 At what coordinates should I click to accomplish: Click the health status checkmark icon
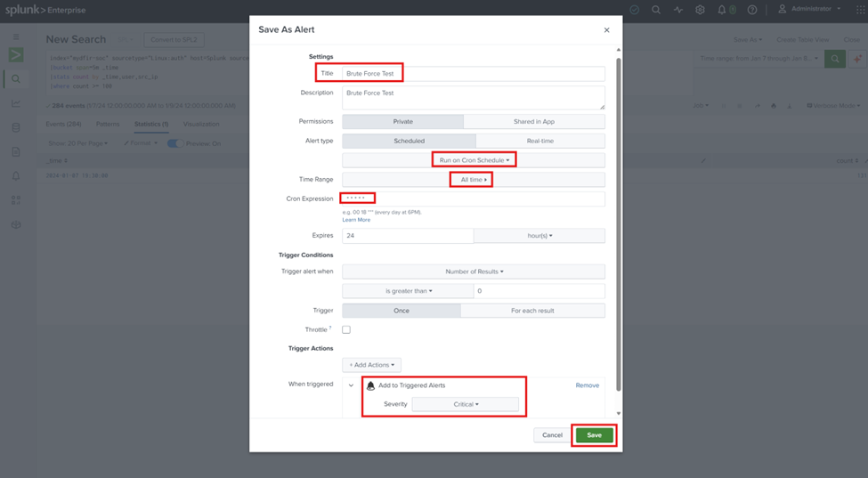click(x=635, y=10)
